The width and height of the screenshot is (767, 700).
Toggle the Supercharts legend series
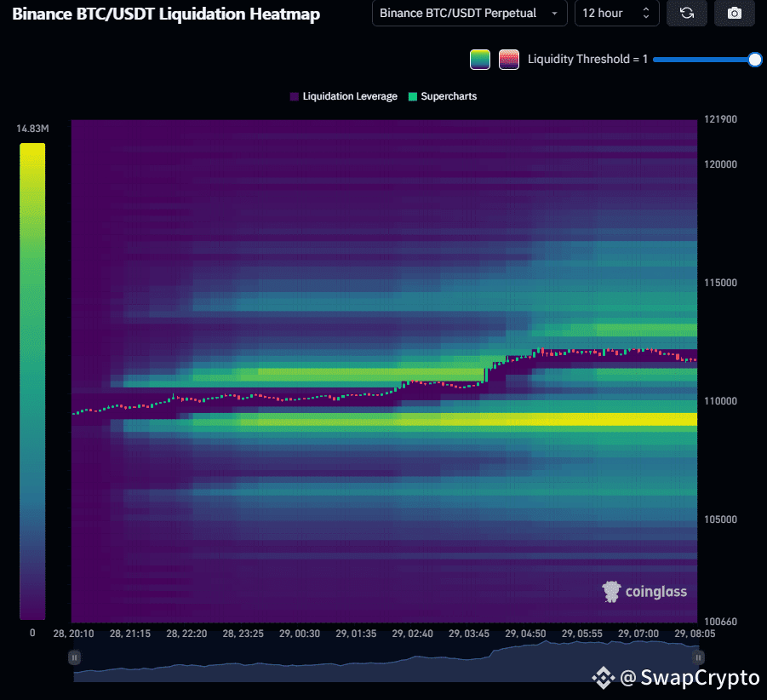click(x=442, y=96)
